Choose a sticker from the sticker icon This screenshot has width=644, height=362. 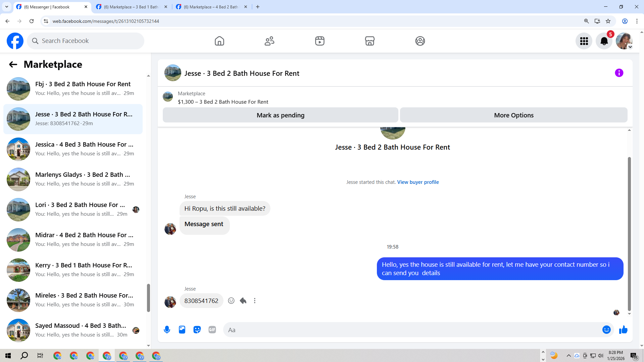click(197, 330)
